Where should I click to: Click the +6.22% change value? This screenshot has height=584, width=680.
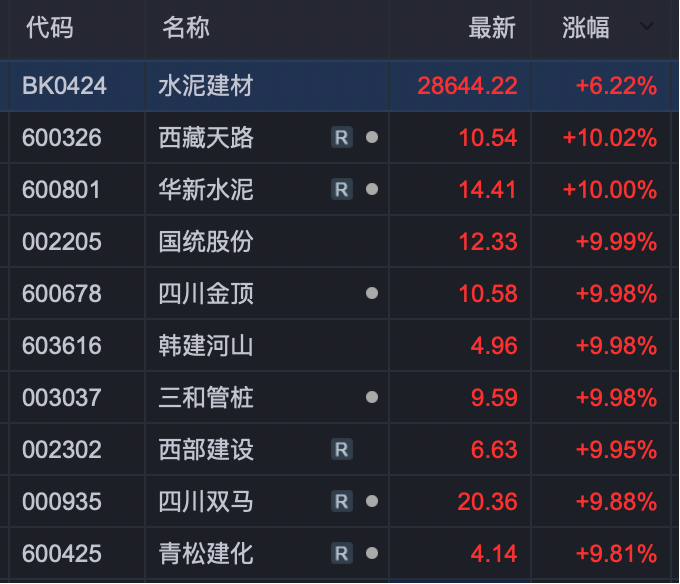pyautogui.click(x=616, y=86)
